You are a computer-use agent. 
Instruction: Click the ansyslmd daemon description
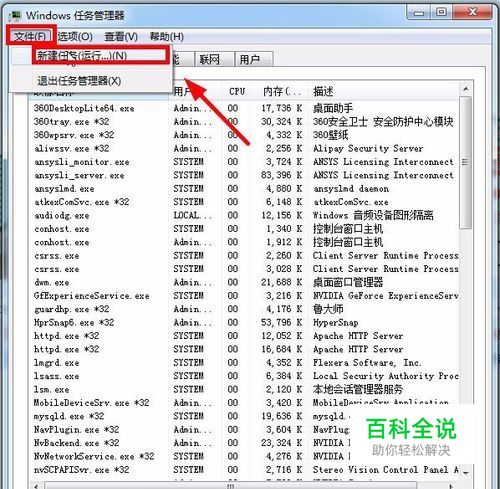pos(351,189)
